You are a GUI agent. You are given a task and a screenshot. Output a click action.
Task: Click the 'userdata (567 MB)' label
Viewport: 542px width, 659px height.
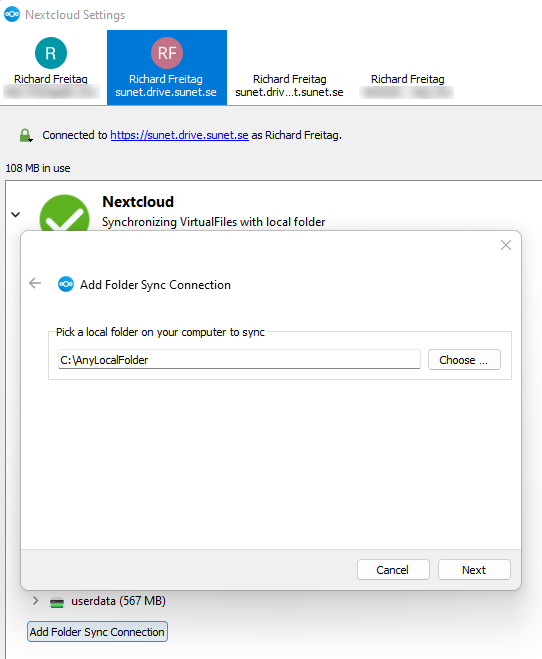(118, 601)
